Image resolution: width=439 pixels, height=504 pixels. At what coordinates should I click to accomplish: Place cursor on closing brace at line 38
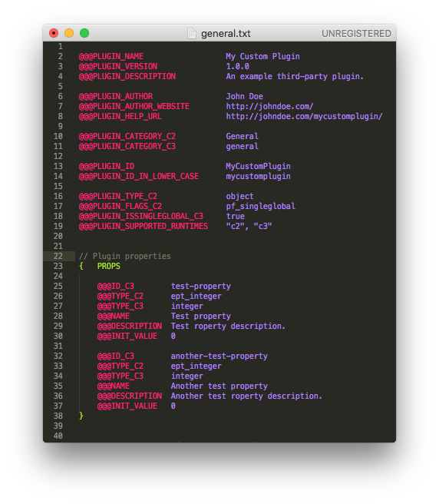[81, 416]
